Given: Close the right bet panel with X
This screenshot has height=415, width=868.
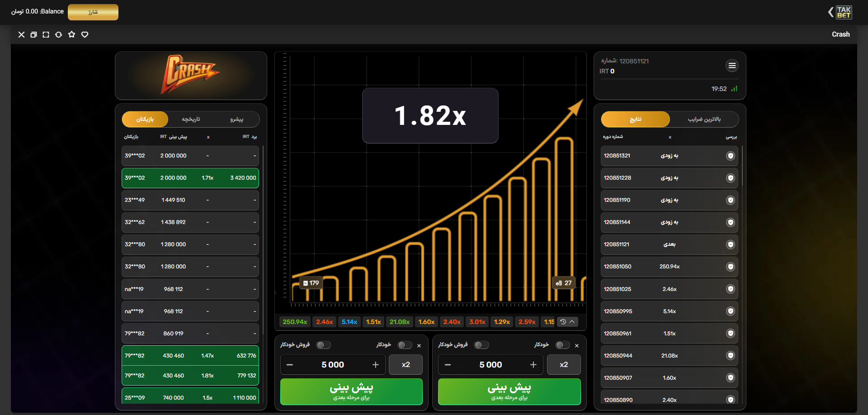Looking at the screenshot, I should click(577, 346).
